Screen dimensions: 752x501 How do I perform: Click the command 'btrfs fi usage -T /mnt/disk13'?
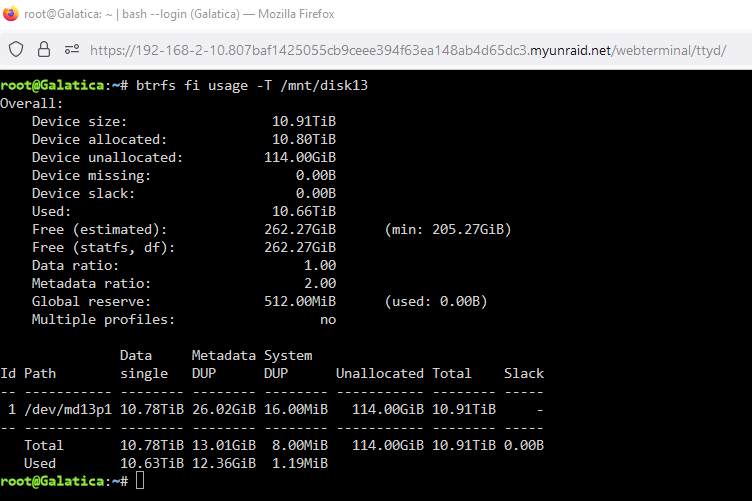click(252, 85)
